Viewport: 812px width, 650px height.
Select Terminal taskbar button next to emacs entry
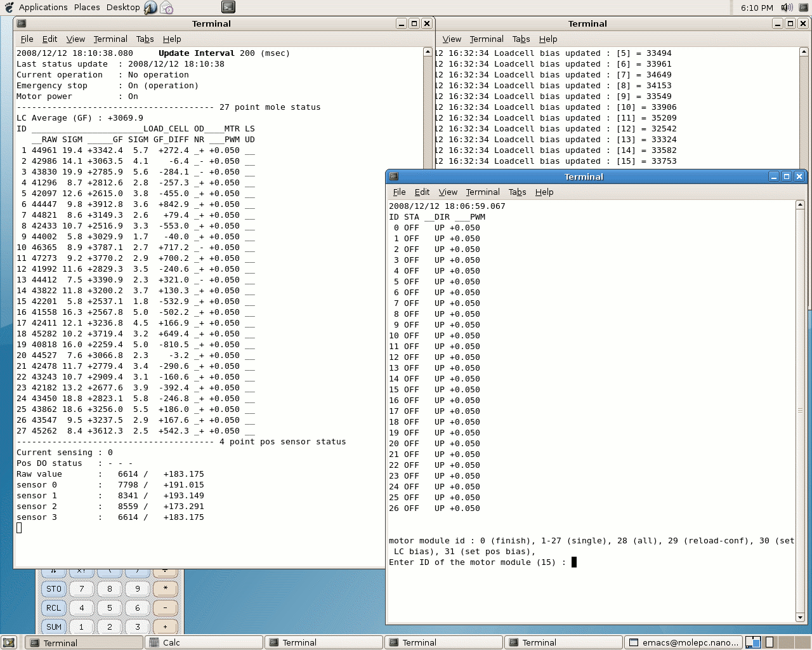point(563,642)
